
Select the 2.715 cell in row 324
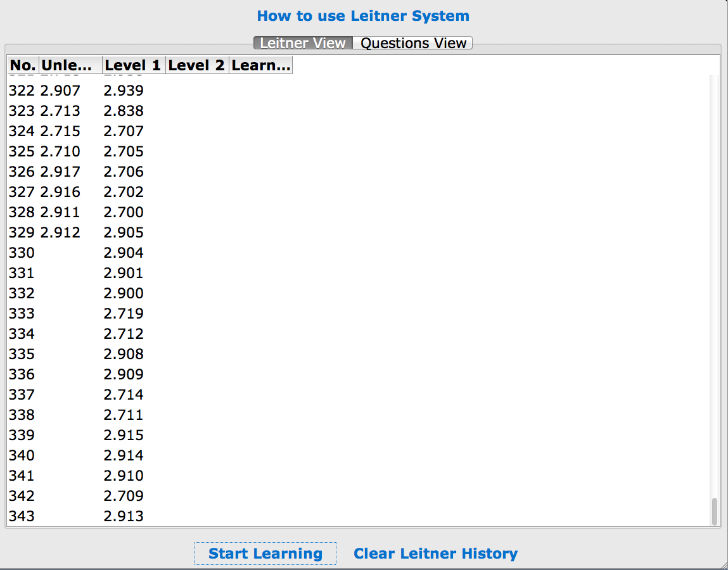coord(60,131)
